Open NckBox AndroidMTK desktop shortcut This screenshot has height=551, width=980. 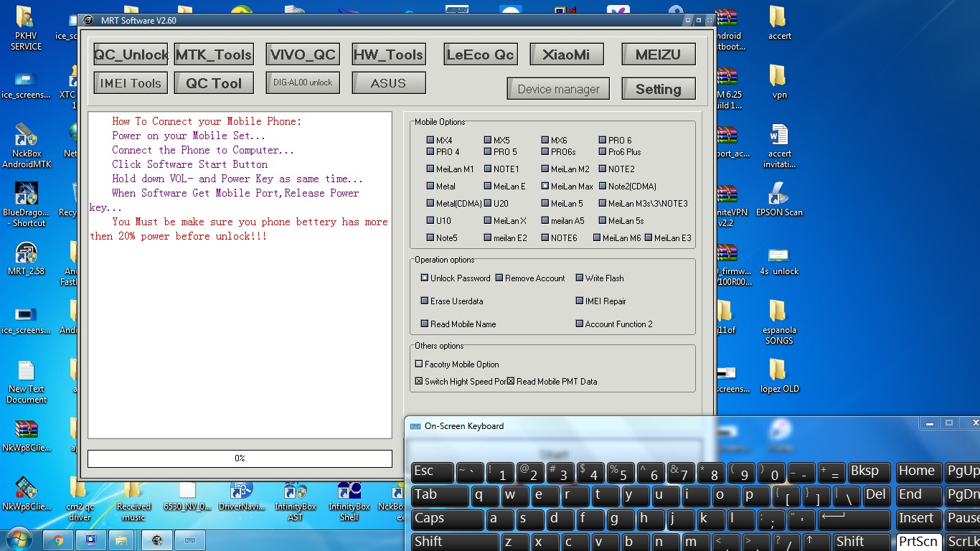(x=27, y=146)
